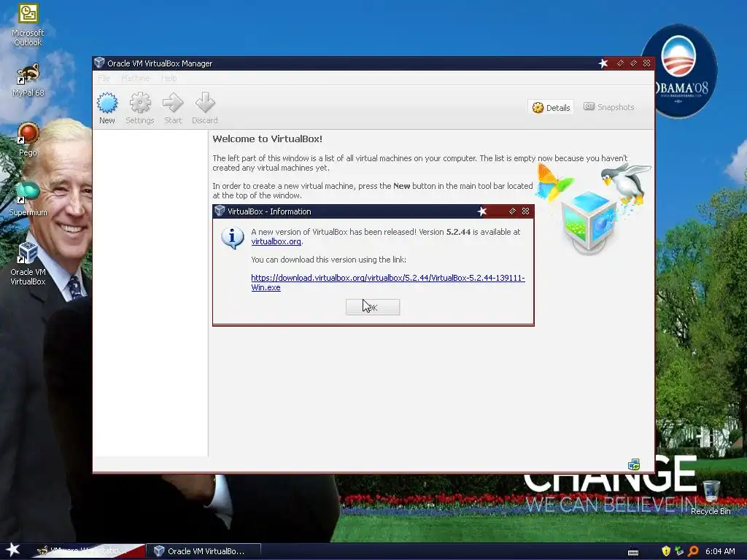The height and width of the screenshot is (560, 747).
Task: Click the network update icon in the Manager status bar
Action: (634, 464)
